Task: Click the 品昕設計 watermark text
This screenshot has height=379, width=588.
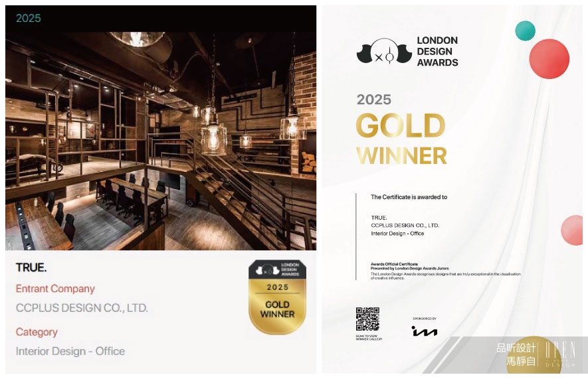Action: 516,348
